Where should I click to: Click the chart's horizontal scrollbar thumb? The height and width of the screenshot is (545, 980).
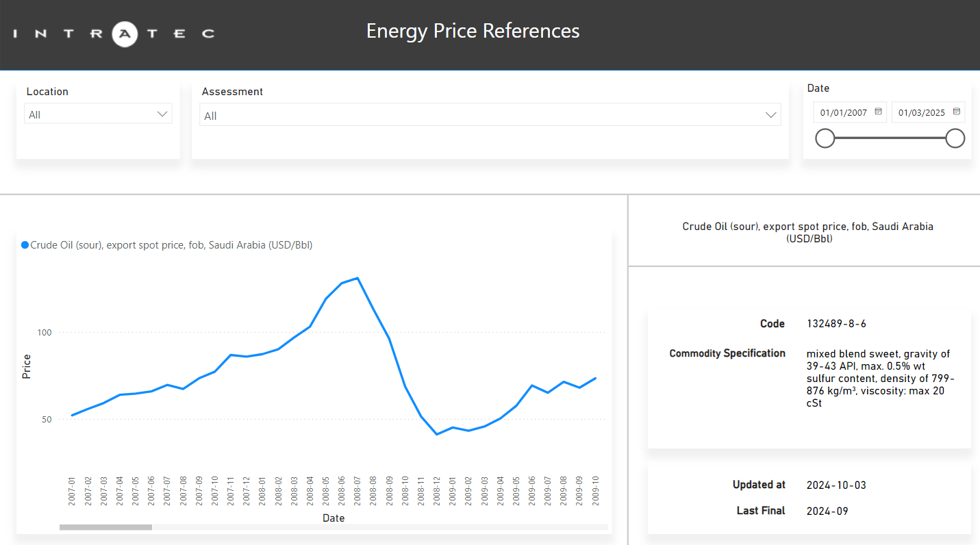click(105, 527)
